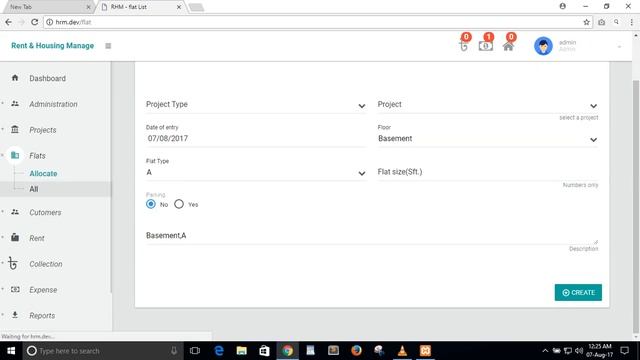Open the Taka collection notification icon

click(x=464, y=46)
